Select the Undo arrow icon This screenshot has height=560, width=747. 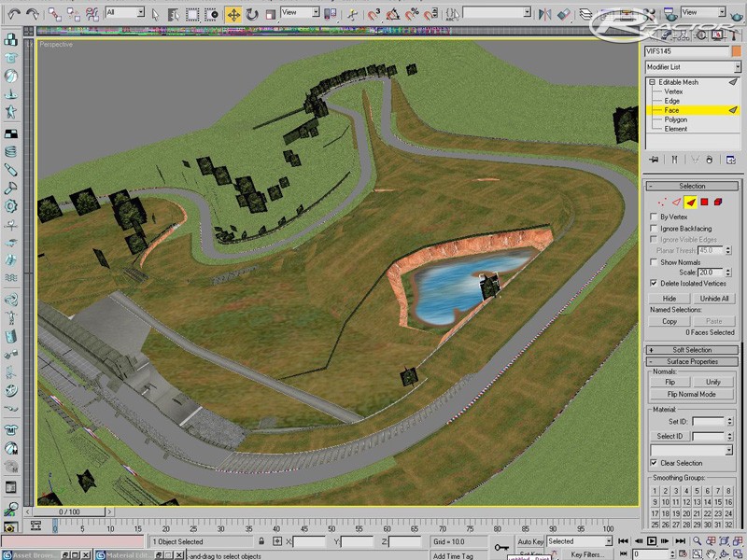click(12, 14)
